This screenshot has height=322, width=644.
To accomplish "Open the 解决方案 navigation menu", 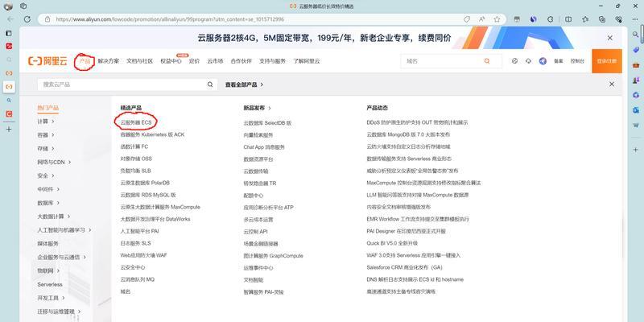I will pyautogui.click(x=109, y=61).
